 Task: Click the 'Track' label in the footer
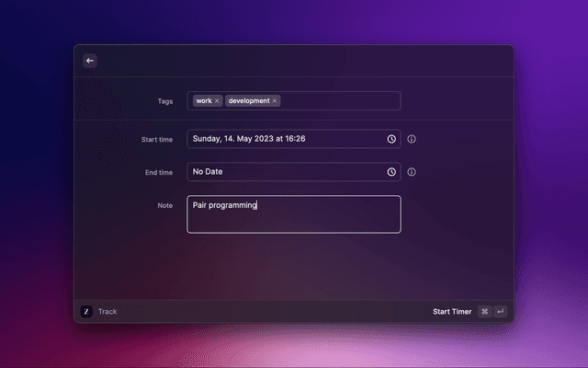(107, 312)
